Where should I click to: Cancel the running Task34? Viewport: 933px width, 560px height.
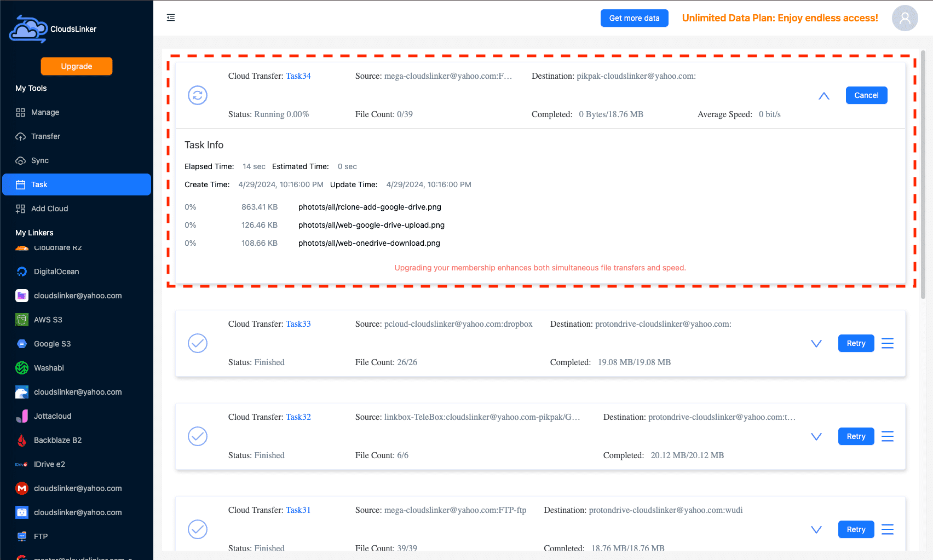coord(866,95)
